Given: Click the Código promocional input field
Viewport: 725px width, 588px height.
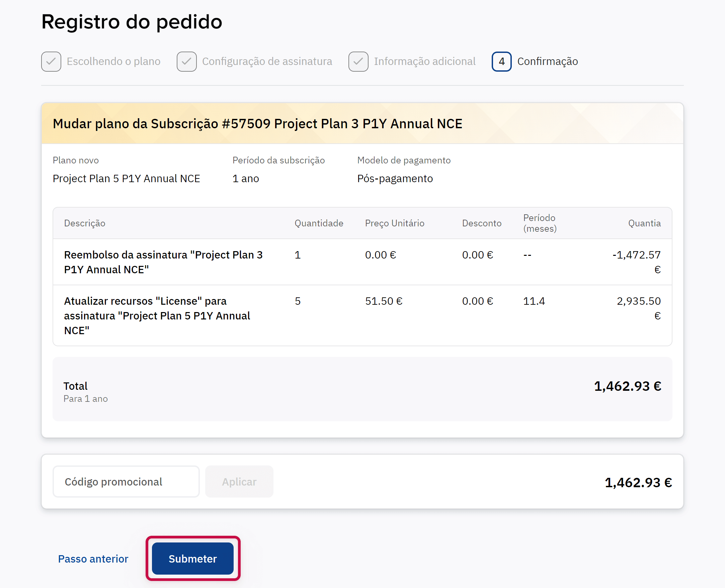Looking at the screenshot, I should point(126,482).
